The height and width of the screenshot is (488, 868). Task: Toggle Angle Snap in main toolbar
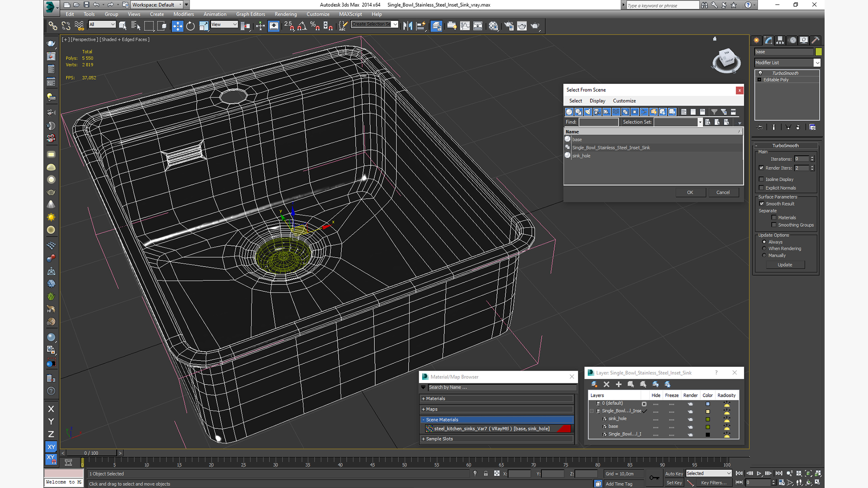(302, 26)
